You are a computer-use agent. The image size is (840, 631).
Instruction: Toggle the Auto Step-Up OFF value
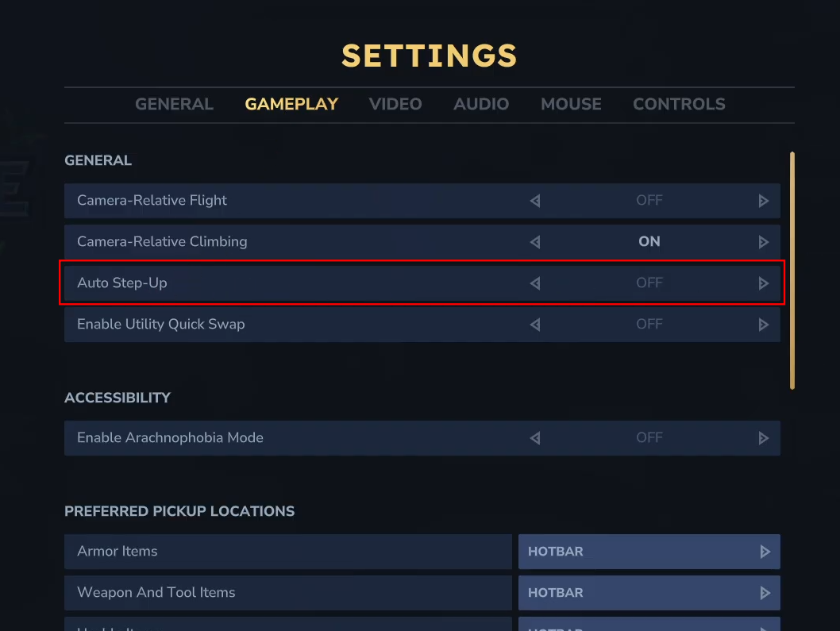point(649,283)
